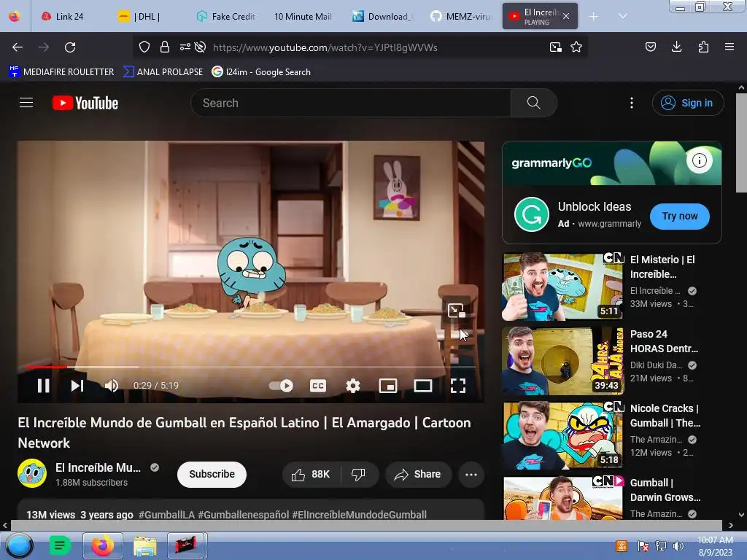This screenshot has width=747, height=560.
Task: Click the #GumballLA hashtag
Action: click(x=166, y=515)
